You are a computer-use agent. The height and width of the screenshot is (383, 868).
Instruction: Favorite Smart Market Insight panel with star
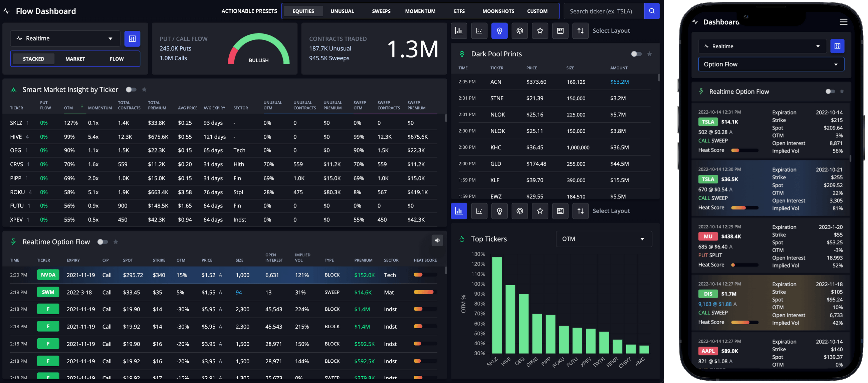144,90
